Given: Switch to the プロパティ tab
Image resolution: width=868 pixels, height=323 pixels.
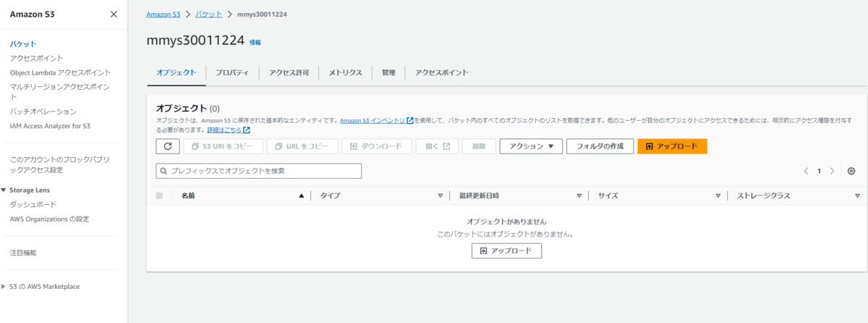Looking at the screenshot, I should [232, 72].
